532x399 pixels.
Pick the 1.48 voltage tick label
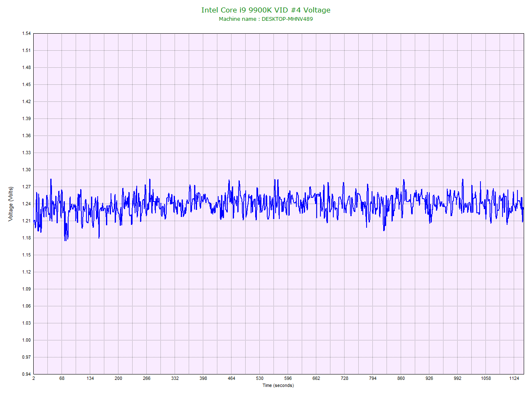click(x=27, y=68)
